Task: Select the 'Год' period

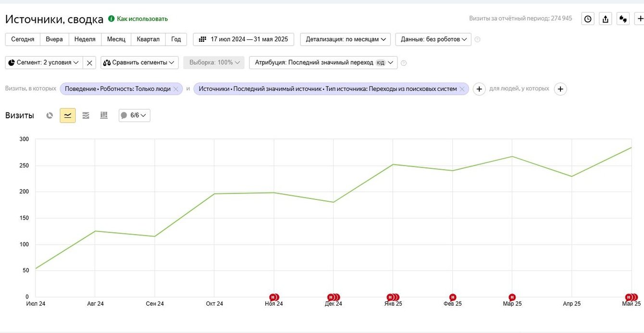Action: 176,39
